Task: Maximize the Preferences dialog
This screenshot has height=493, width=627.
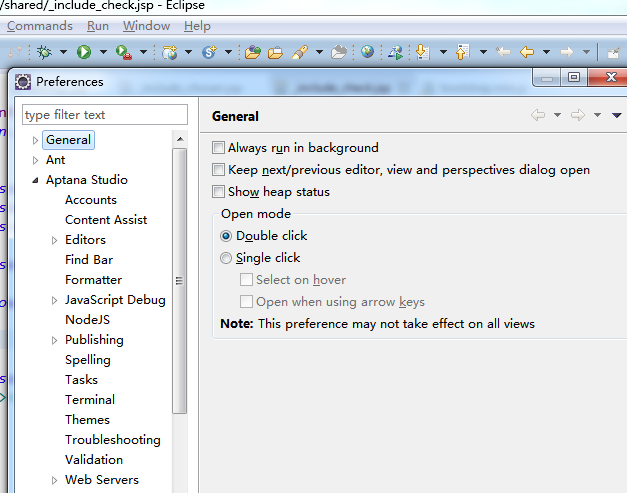Action: [x=574, y=77]
